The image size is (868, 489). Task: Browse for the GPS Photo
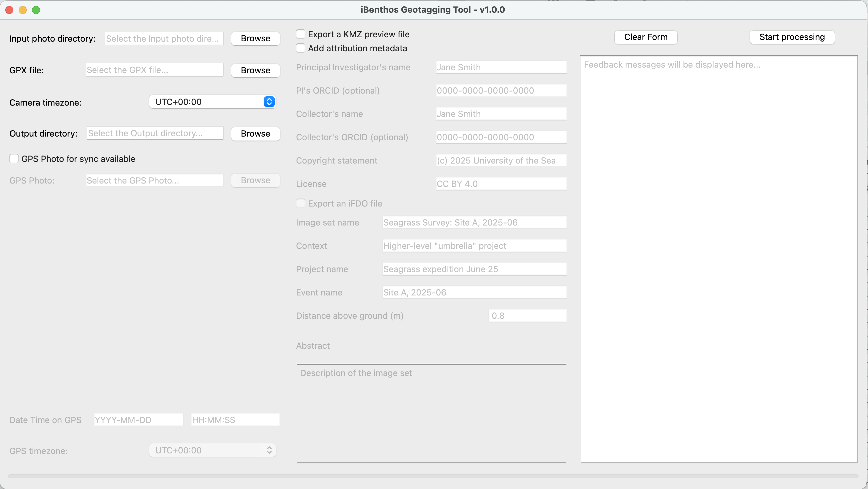click(x=255, y=180)
